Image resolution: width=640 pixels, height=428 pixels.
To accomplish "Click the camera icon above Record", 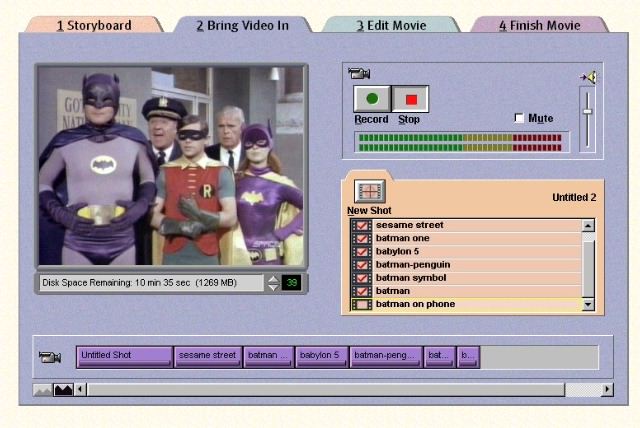I will click(x=359, y=72).
